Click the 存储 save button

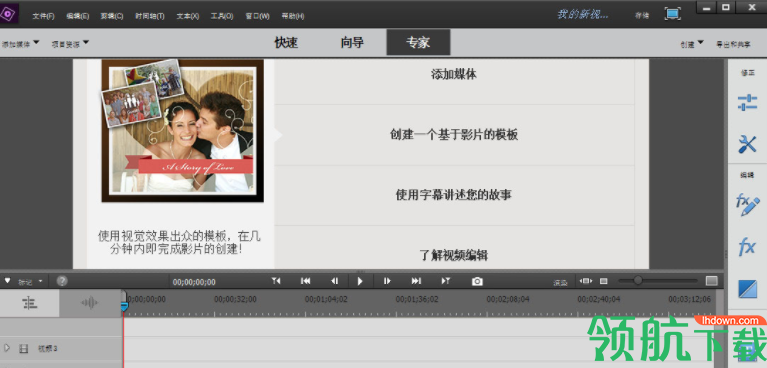click(x=642, y=15)
